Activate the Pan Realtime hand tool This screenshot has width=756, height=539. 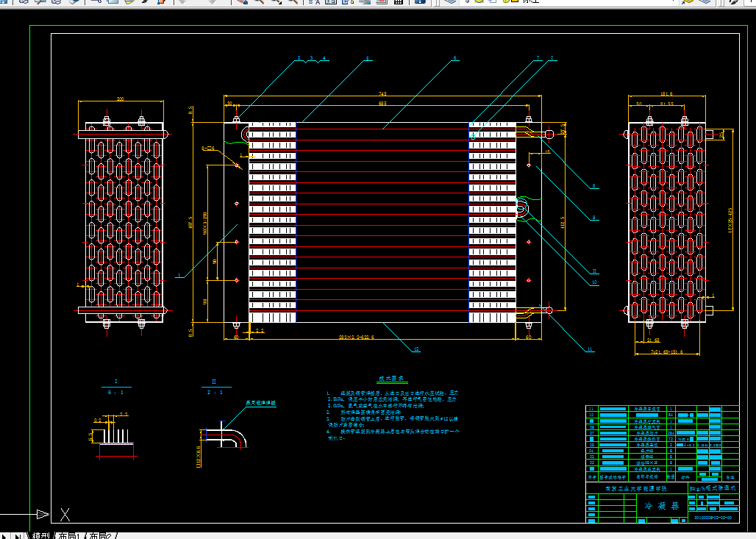[x=243, y=1]
